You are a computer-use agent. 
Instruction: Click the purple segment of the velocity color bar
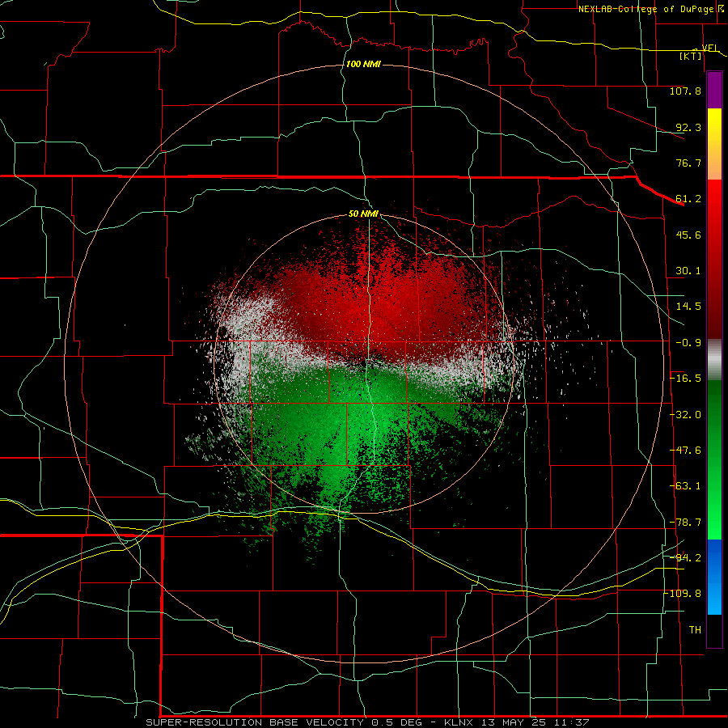(714, 91)
